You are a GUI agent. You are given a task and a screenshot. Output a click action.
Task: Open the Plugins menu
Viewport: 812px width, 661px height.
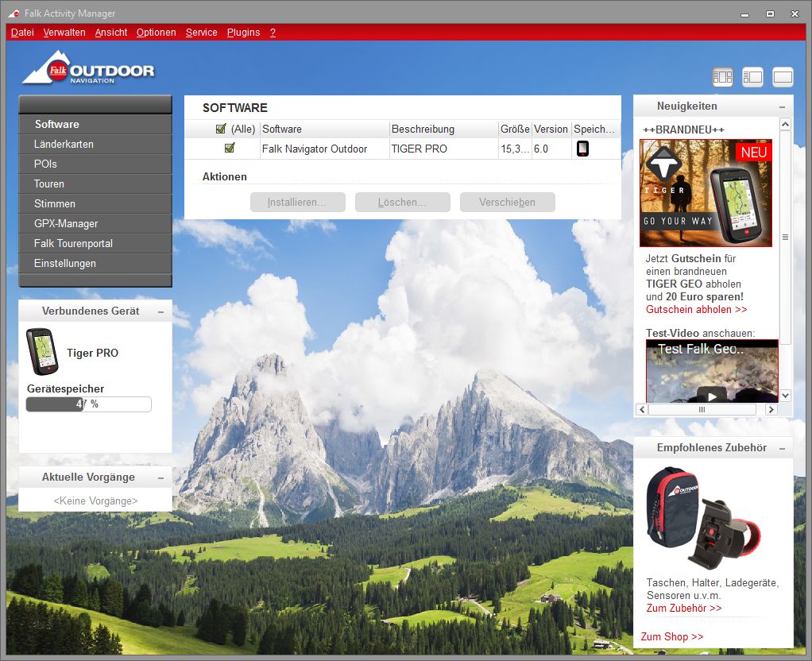click(243, 32)
